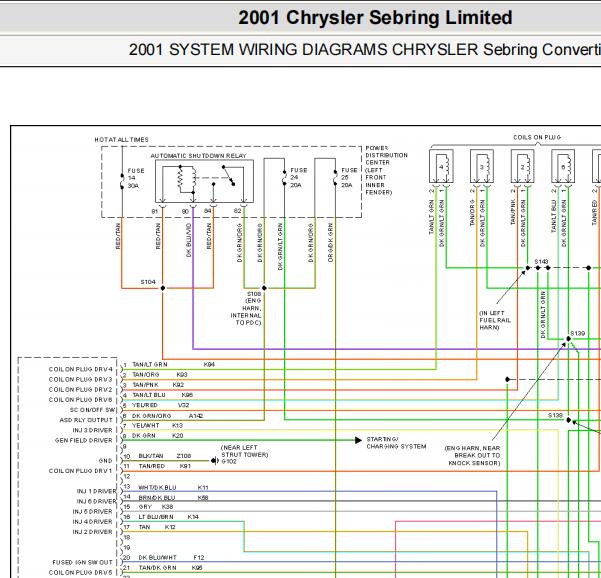Click the 'COIL ON PLUG DRV 3' pin label

[81, 379]
